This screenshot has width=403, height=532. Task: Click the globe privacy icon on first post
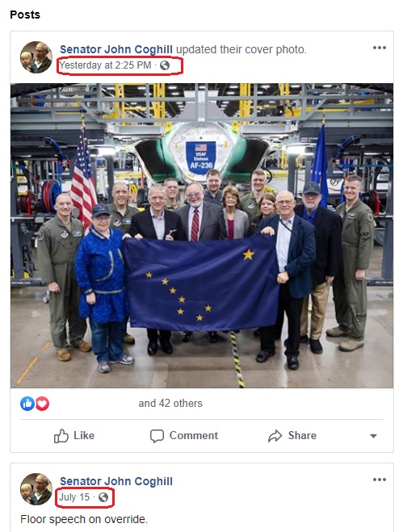pos(165,65)
